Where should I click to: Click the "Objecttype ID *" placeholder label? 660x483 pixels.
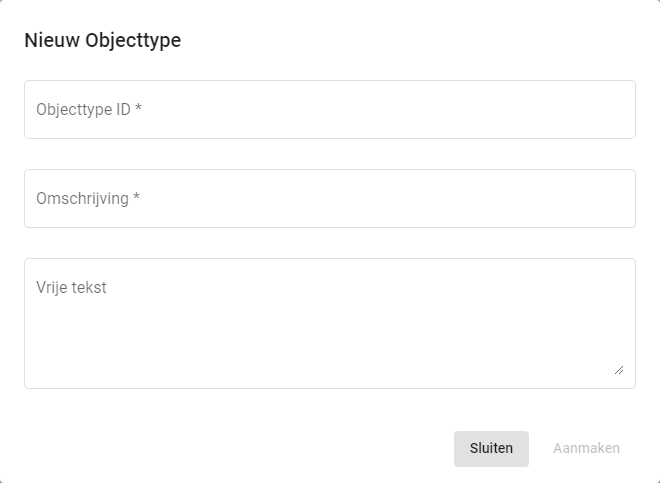point(89,109)
